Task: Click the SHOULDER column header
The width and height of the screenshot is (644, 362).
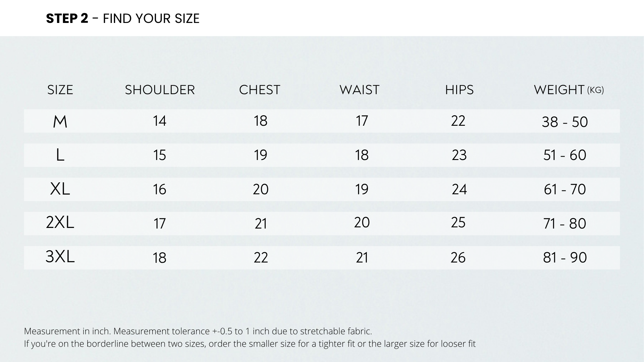Action: tap(160, 90)
